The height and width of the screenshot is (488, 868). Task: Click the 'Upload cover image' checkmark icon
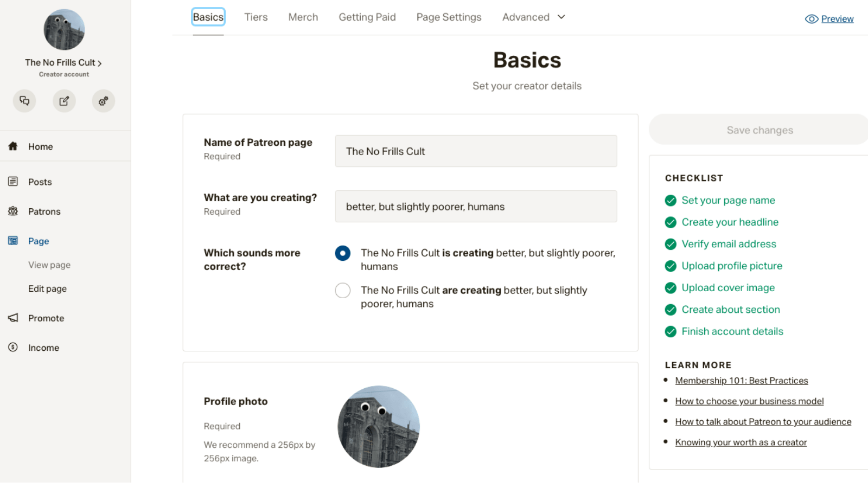671,288
